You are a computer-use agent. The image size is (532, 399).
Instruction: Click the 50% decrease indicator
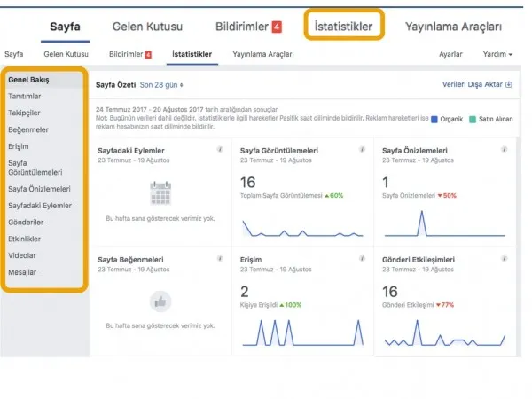point(447,196)
